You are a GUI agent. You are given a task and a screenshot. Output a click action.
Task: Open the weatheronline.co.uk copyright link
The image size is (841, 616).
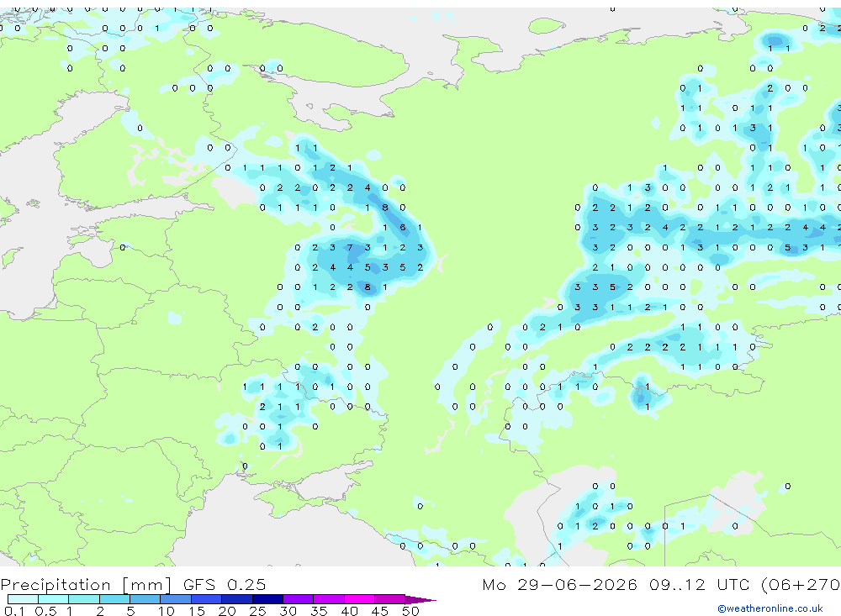point(770,608)
